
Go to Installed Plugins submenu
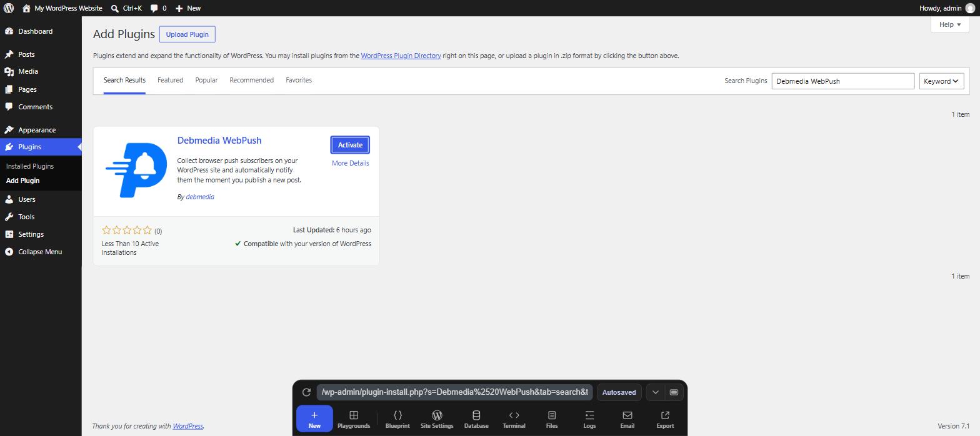(30, 166)
